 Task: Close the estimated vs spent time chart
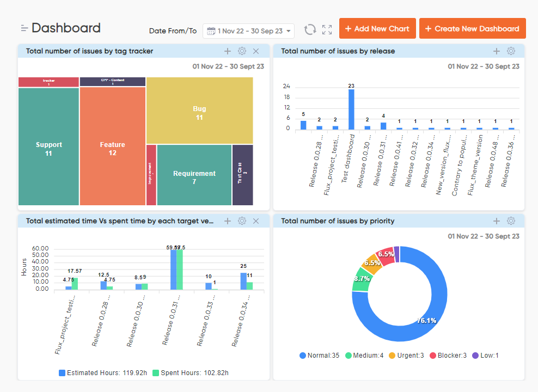point(256,221)
